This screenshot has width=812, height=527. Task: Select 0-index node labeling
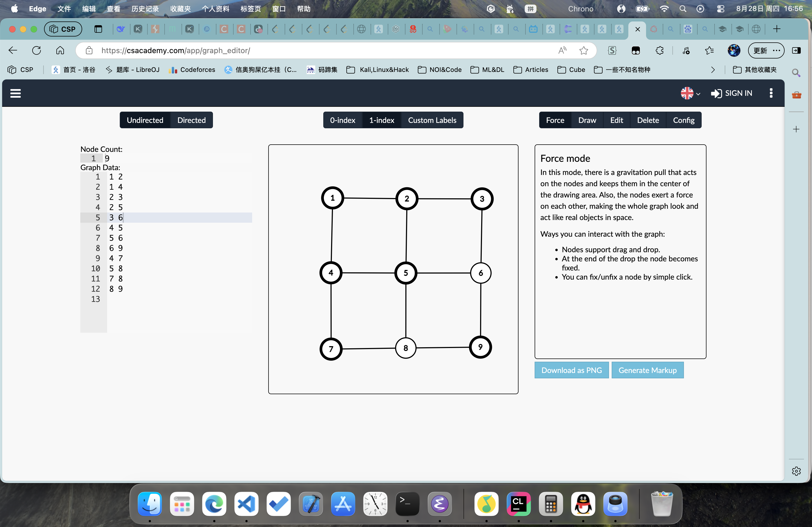pos(342,120)
